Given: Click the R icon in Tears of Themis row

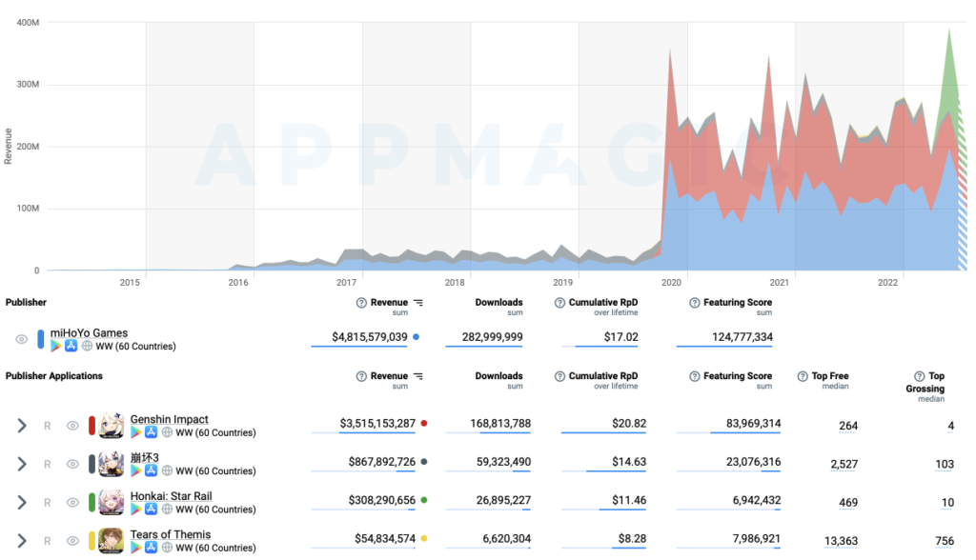Looking at the screenshot, I should tap(47, 541).
